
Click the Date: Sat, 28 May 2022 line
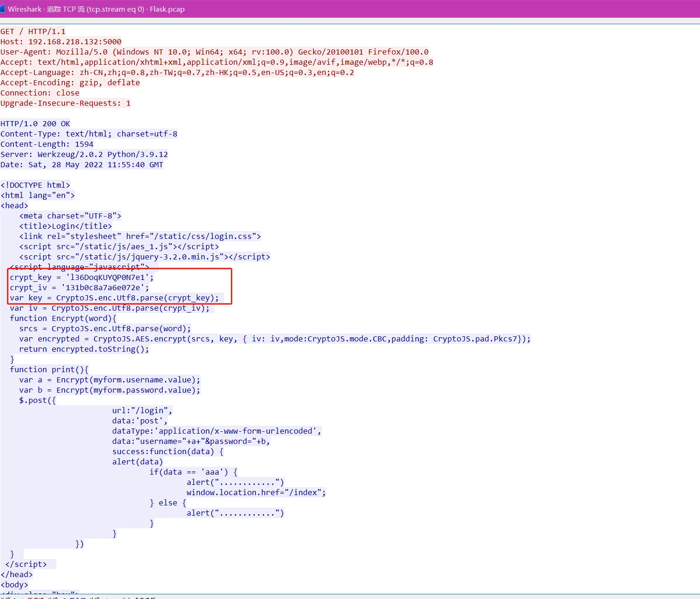[82, 164]
